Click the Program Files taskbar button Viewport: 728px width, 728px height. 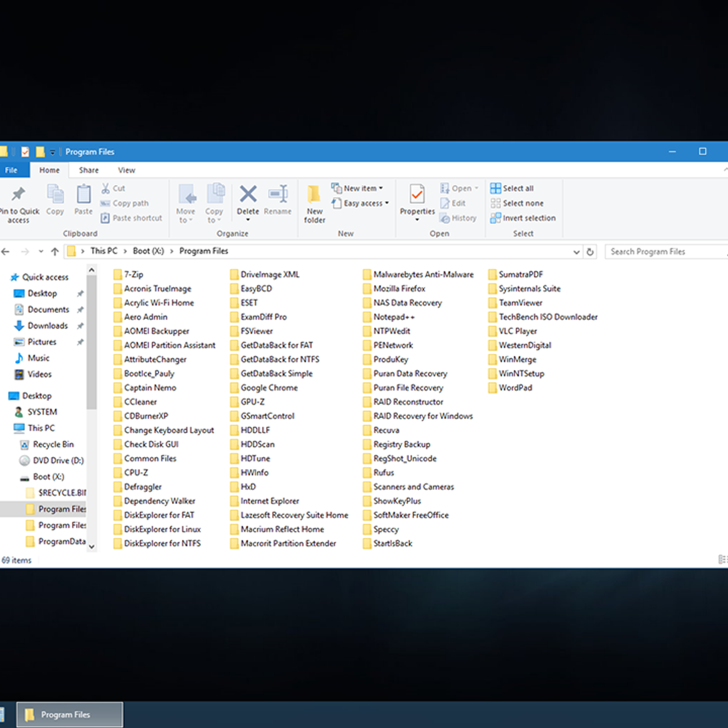[x=70, y=714]
